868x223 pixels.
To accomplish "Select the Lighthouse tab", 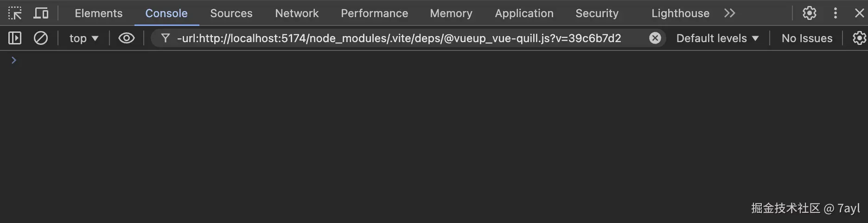I will pos(680,13).
